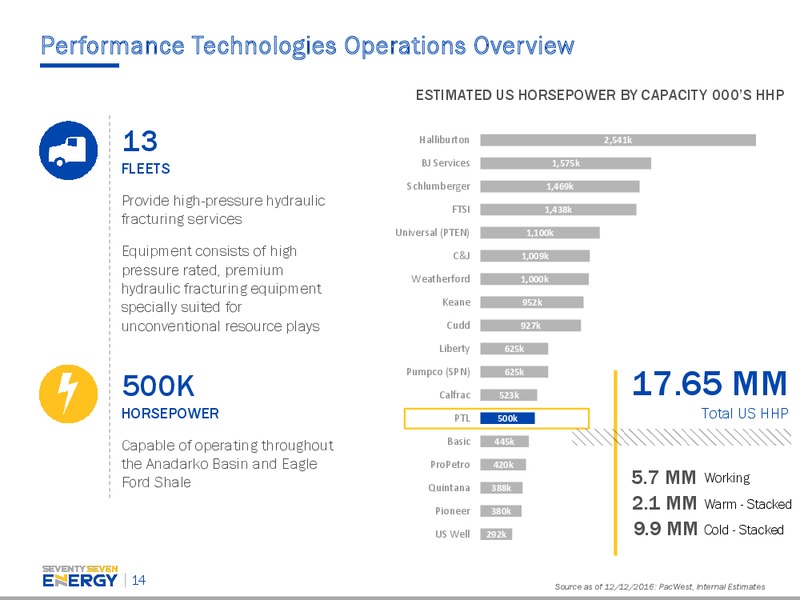Click the '9.9 MM' Cold - Stacked value
The image size is (800, 600).
click(x=665, y=529)
